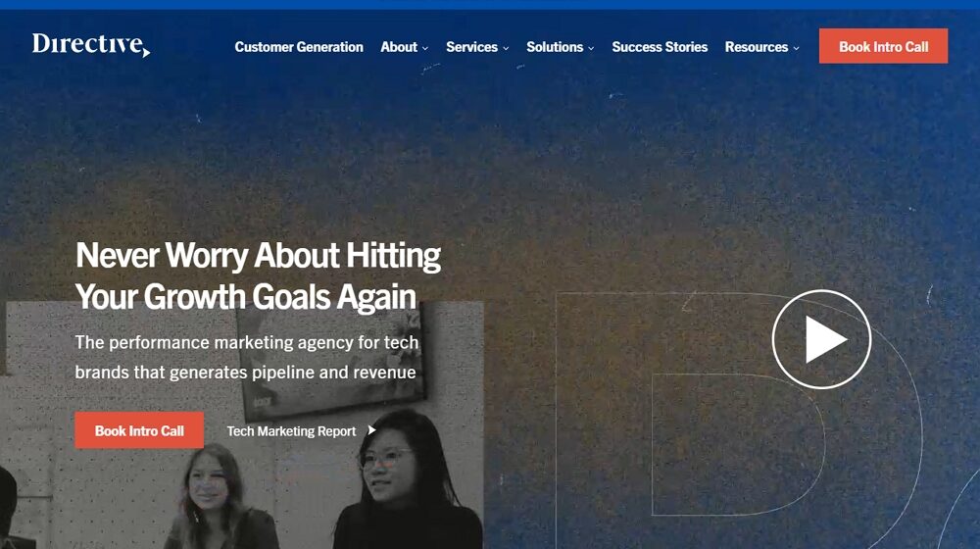The image size is (980, 549).
Task: Open the Resources menu
Action: tap(757, 47)
